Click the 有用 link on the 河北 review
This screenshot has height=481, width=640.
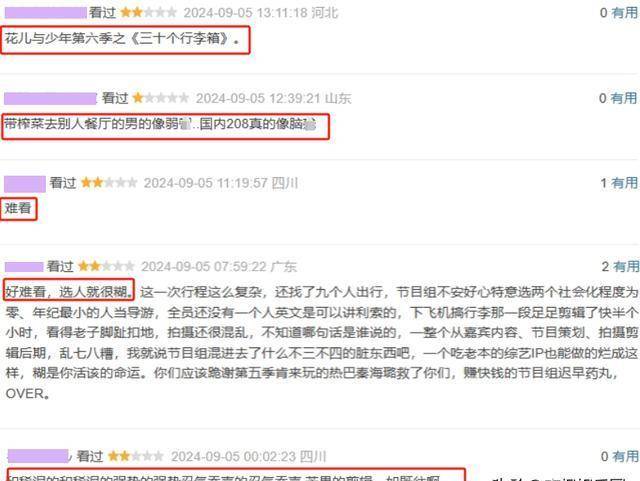click(x=624, y=13)
